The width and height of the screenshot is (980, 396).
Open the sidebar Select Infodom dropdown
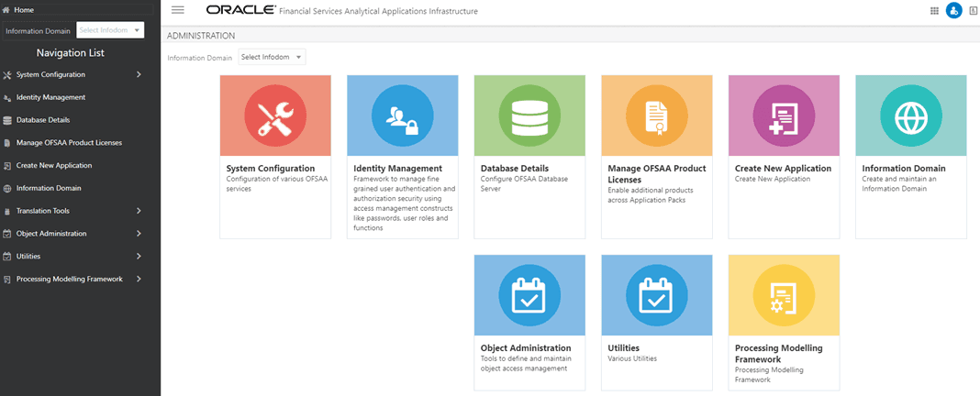110,30
